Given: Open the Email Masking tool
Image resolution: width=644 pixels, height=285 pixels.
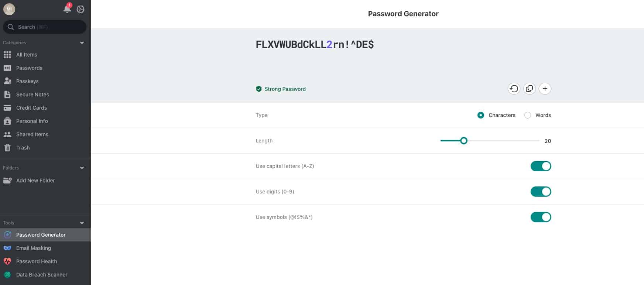Looking at the screenshot, I should pyautogui.click(x=34, y=248).
